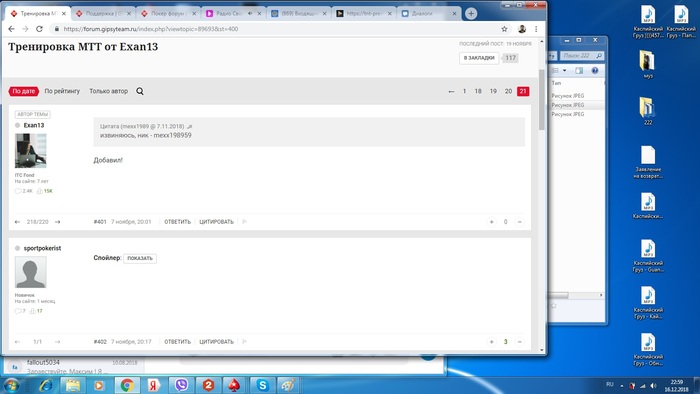Upvote post #401 with plus
This screenshot has height=394, width=700.
coord(492,222)
